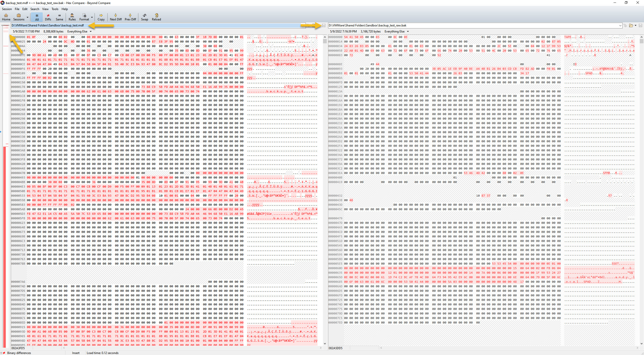Image resolution: width=644 pixels, height=355 pixels.
Task: Open left pane Everything Else encoding dropdown
Action: coord(91,31)
